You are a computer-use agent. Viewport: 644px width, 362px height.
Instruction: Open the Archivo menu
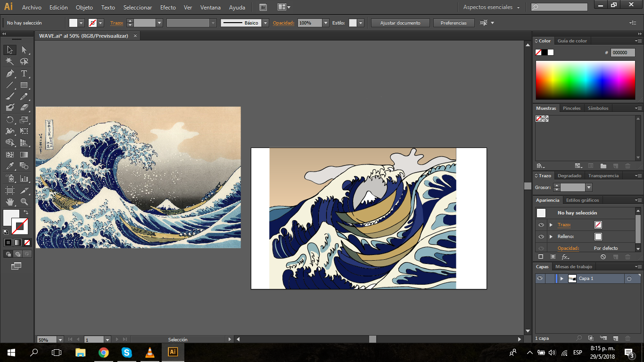click(32, 8)
